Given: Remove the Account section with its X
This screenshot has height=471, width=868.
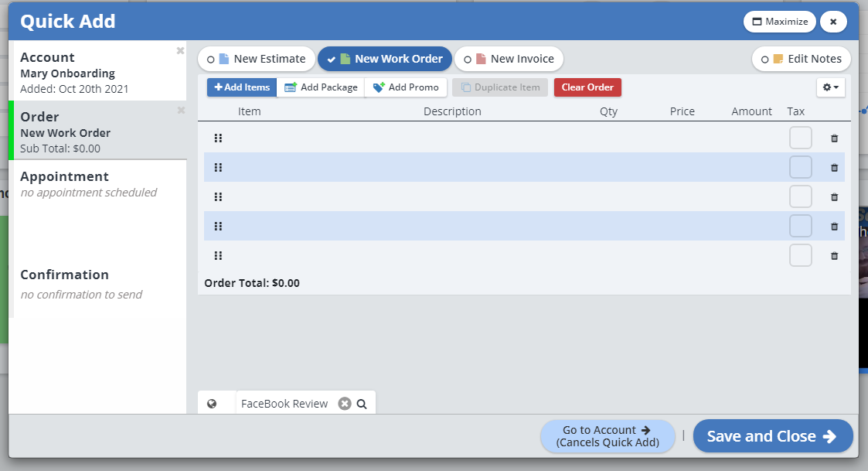Looking at the screenshot, I should pyautogui.click(x=180, y=51).
